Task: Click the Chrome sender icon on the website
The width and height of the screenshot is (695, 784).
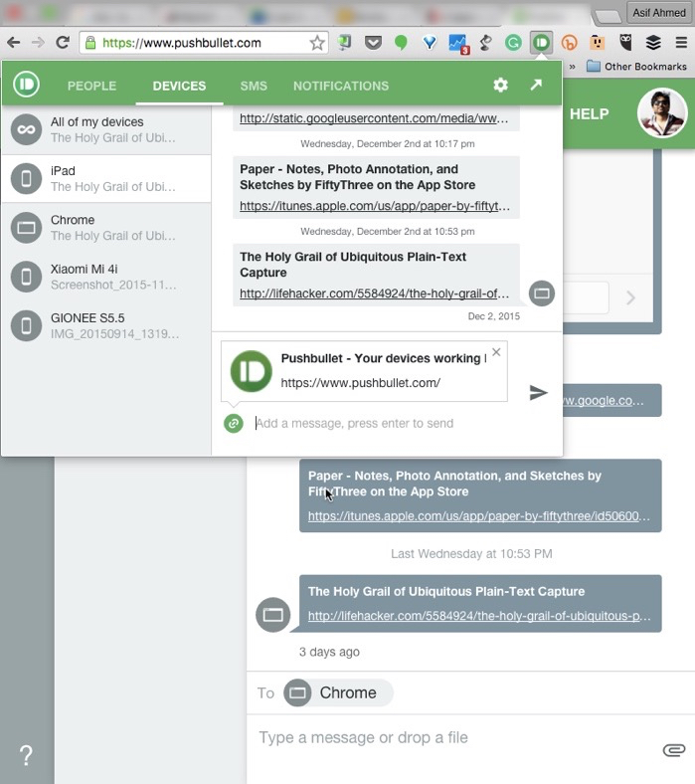Action: [272, 615]
